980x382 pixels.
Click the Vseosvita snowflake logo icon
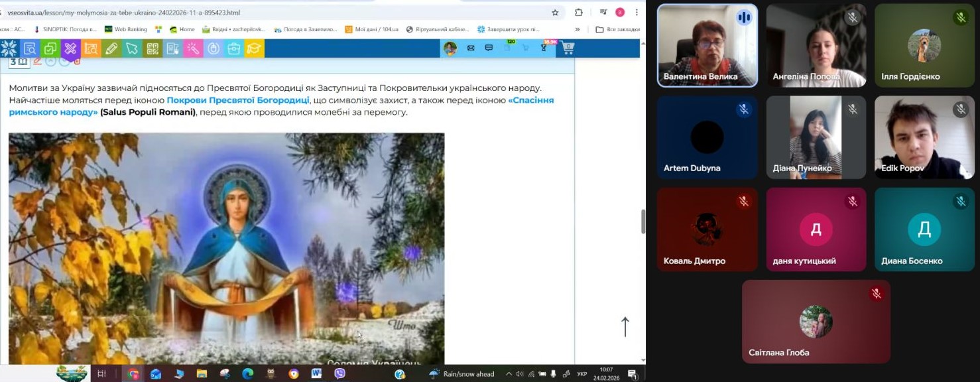click(9, 48)
